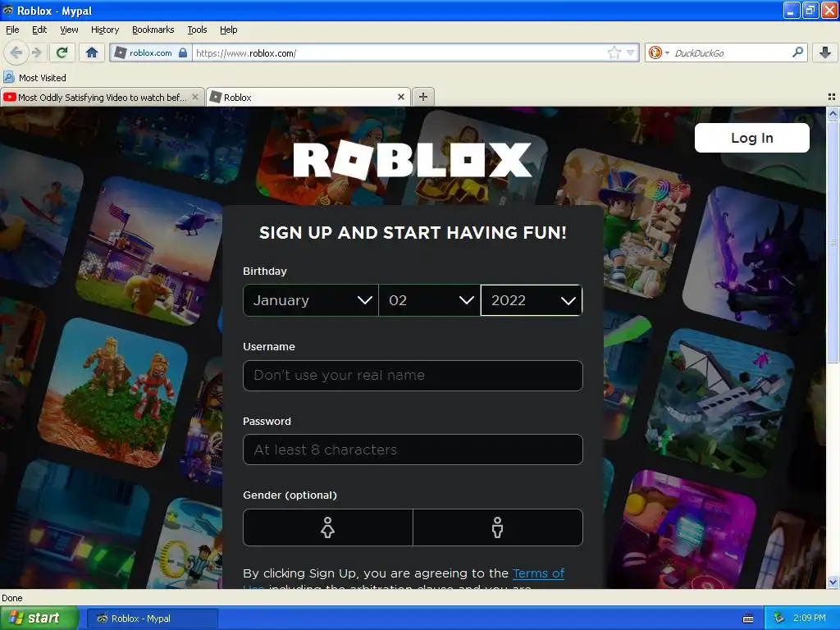Open the Bookmarks menu
The image size is (840, 630).
153,30
